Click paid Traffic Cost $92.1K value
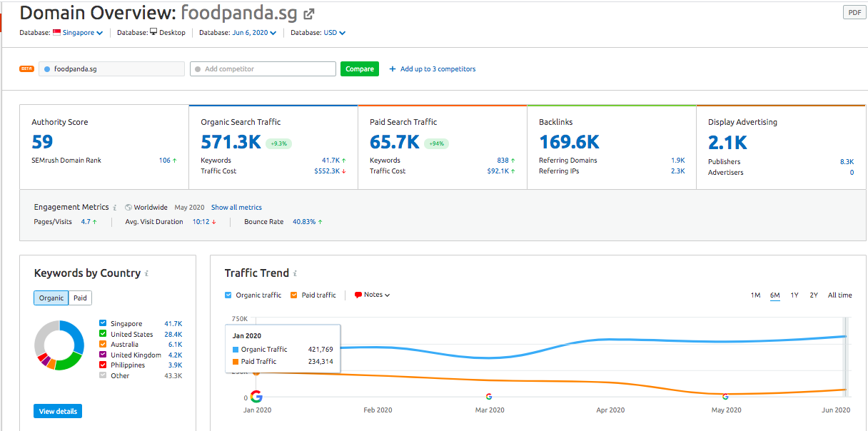 coord(498,171)
